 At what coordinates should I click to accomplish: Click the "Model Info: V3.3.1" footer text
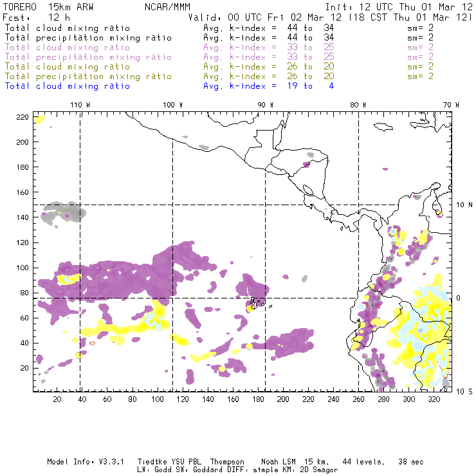pyautogui.click(x=86, y=462)
